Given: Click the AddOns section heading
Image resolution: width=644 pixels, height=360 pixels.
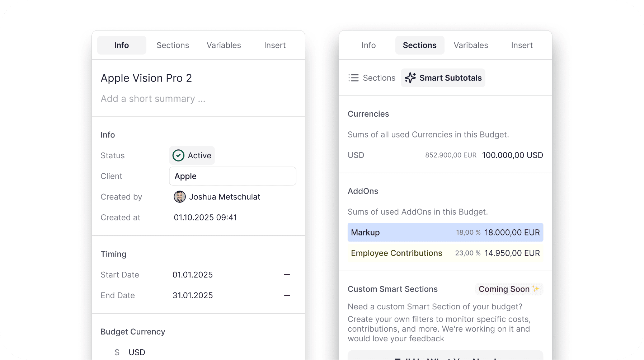Looking at the screenshot, I should (363, 191).
